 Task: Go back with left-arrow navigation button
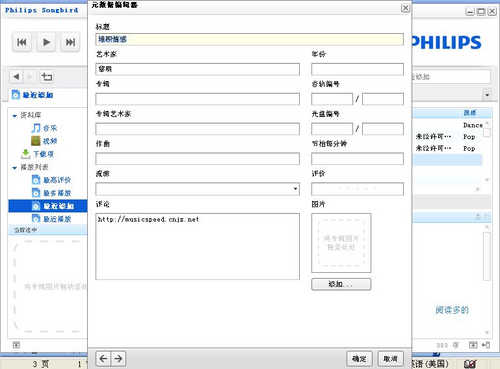tap(16, 77)
